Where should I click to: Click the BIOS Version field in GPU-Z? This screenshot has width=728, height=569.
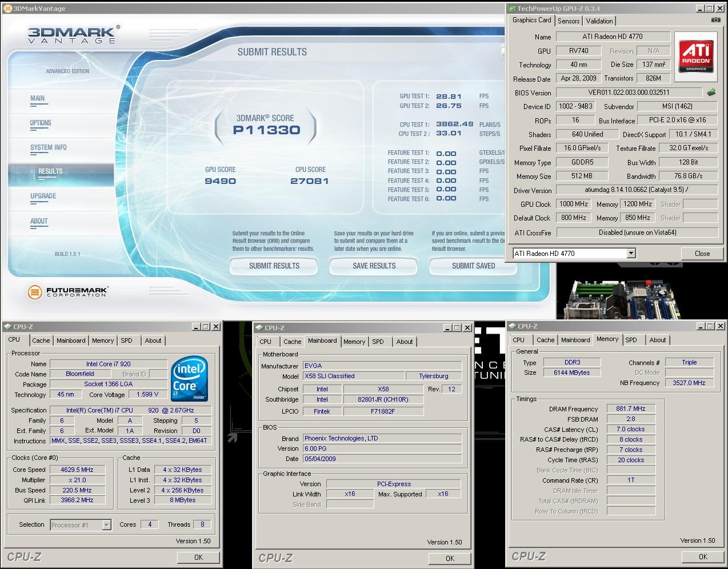629,93
